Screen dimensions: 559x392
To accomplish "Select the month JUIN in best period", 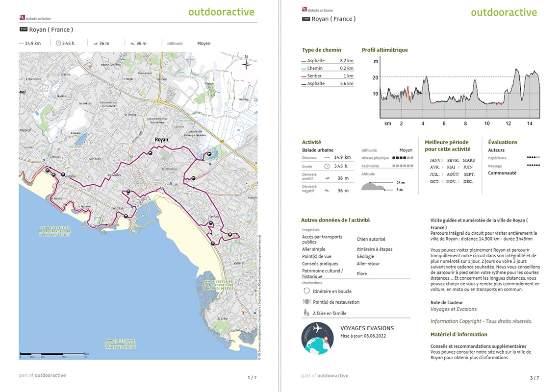I will pos(468,167).
